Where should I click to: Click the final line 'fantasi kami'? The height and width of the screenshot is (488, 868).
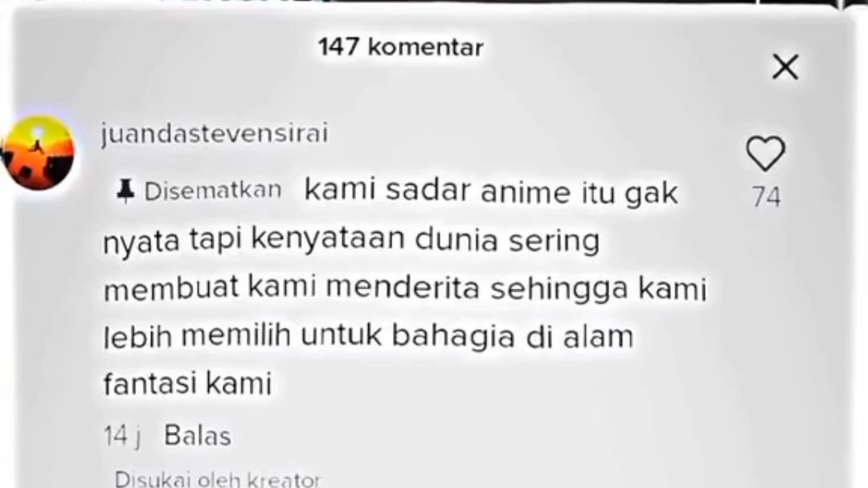[x=187, y=383]
